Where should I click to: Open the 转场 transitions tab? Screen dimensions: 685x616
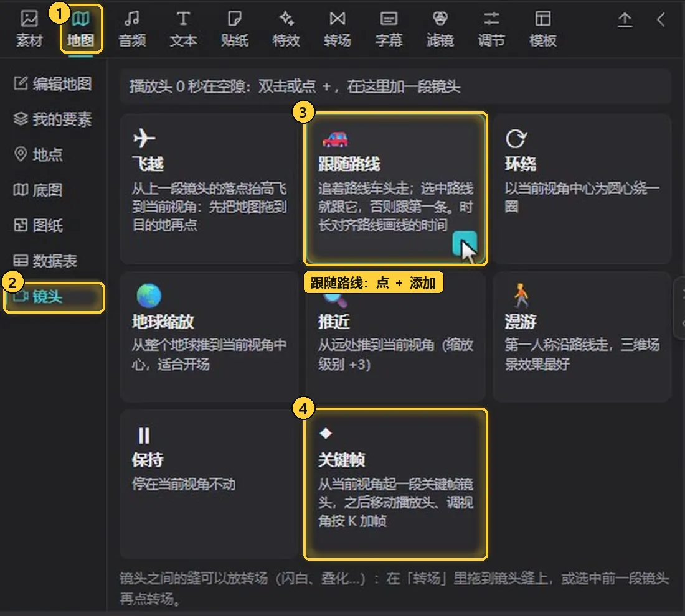tap(338, 29)
